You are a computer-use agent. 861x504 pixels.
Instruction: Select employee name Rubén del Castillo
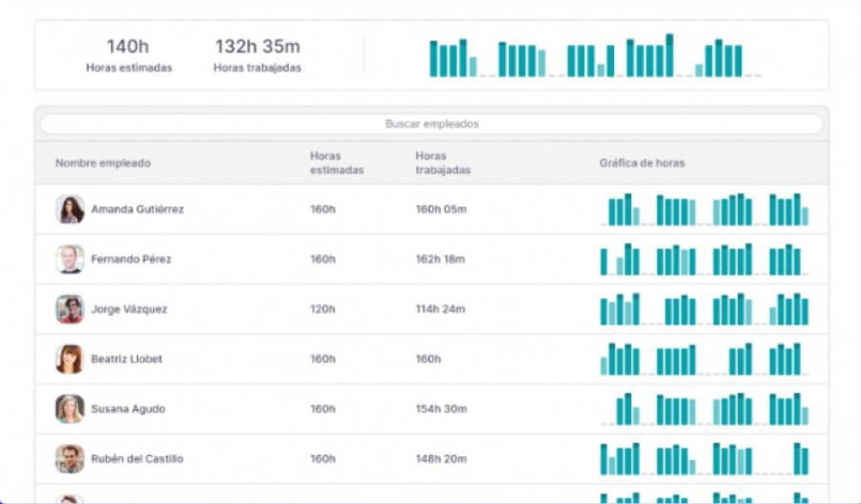tap(137, 459)
